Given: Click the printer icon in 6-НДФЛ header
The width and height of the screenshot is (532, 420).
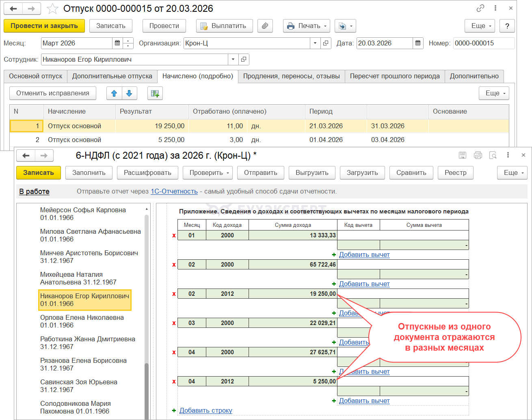Looking at the screenshot, I should [x=478, y=155].
